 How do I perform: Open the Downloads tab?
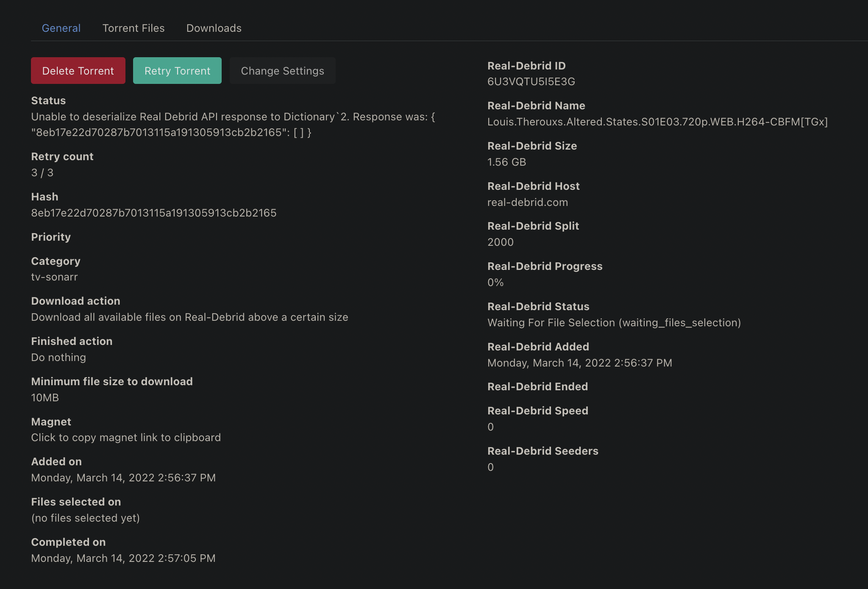point(214,28)
